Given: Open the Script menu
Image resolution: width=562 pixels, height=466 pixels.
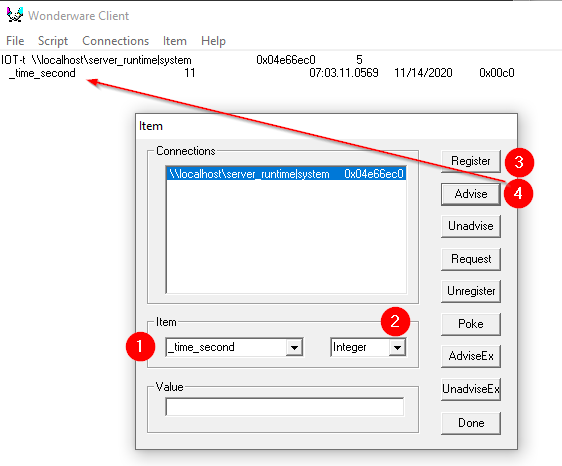Looking at the screenshot, I should point(53,41).
